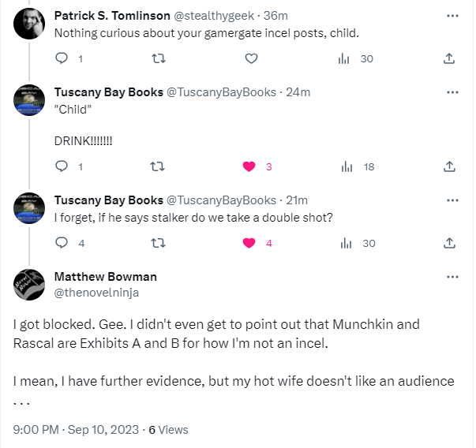
Task: Unlike the "DRINK!!!!!!!" tweet with 3 likes
Action: (x=249, y=166)
